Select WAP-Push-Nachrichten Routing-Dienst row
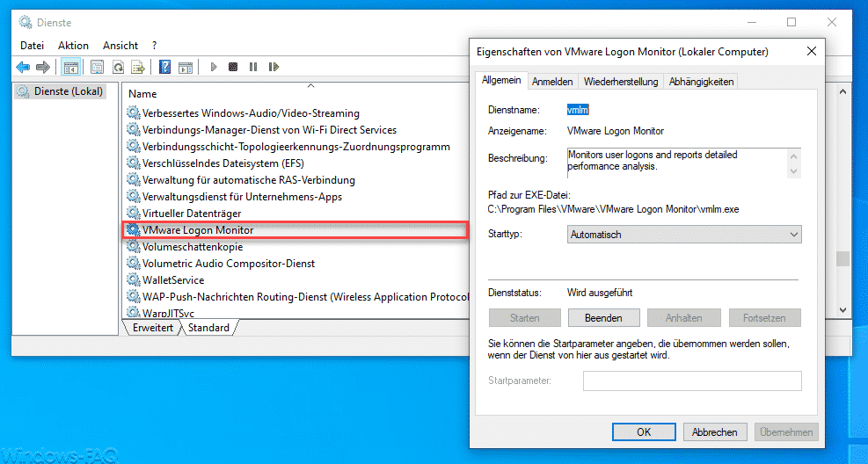 pyautogui.click(x=296, y=296)
